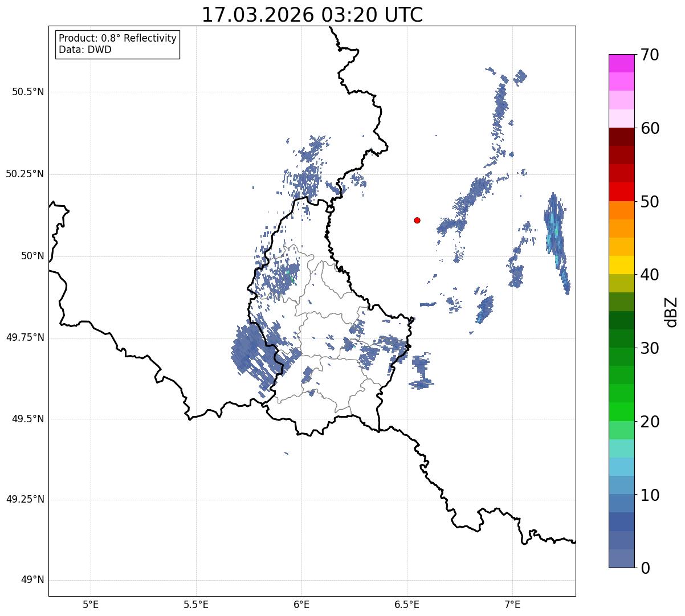685x616 pixels.
Task: Click the "dBZ" colorbar label
Action: point(672,312)
